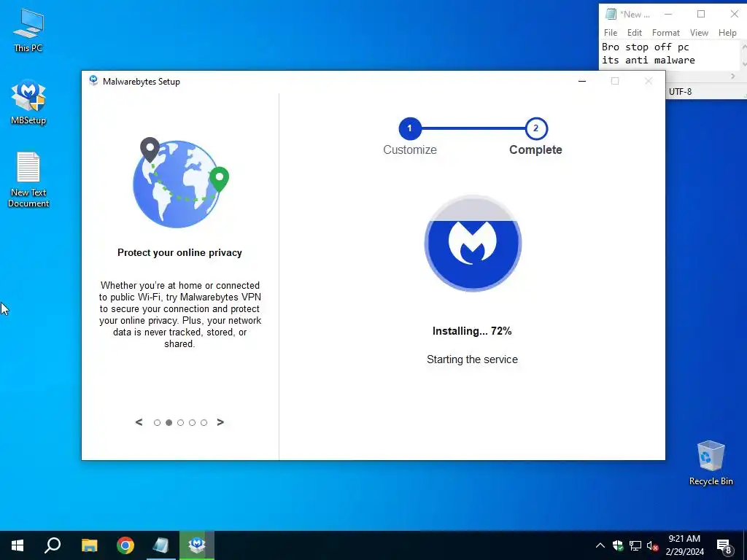Image resolution: width=747 pixels, height=560 pixels.
Task: Click step 1 Customize circle
Action: pyautogui.click(x=410, y=128)
